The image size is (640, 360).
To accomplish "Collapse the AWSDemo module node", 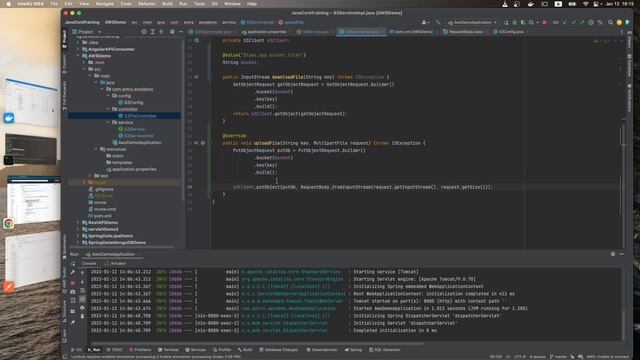I will 78,56.
